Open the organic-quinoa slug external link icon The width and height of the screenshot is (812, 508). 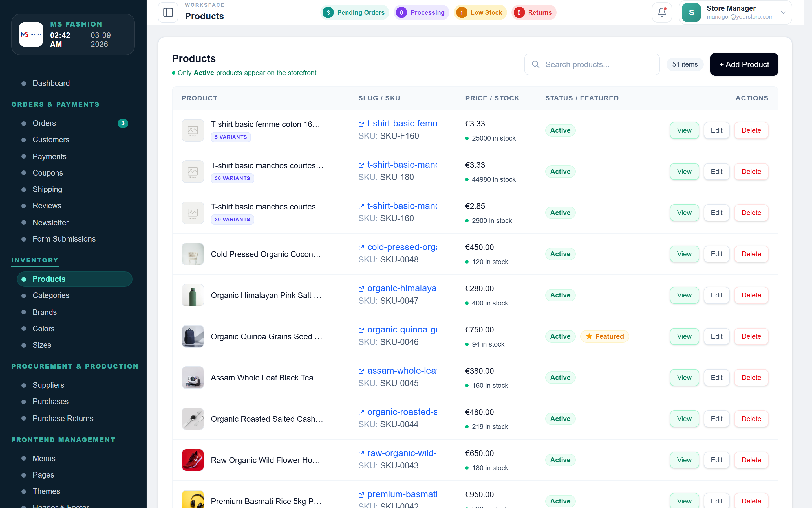[361, 330]
